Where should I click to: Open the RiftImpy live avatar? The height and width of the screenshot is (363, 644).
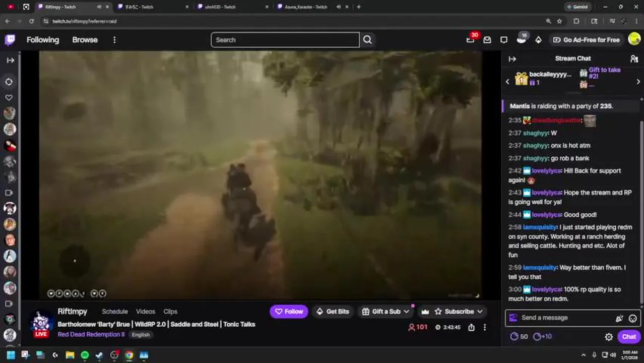pos(41,323)
